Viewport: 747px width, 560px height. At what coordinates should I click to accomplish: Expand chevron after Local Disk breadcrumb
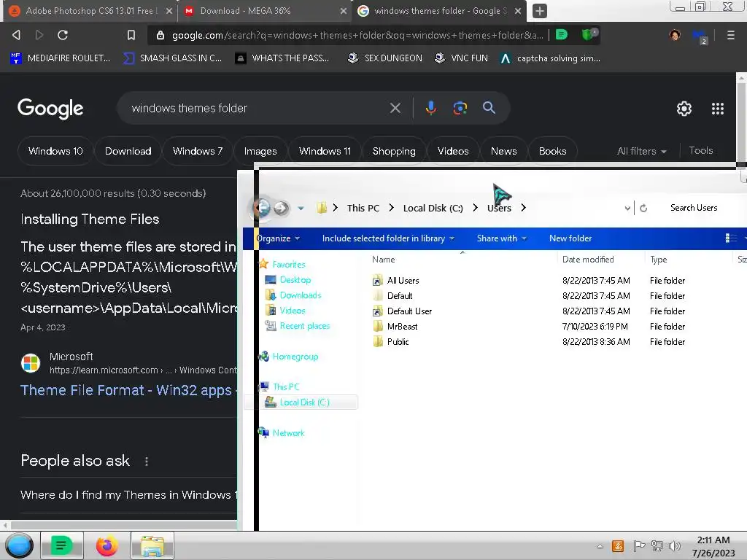[x=475, y=208]
